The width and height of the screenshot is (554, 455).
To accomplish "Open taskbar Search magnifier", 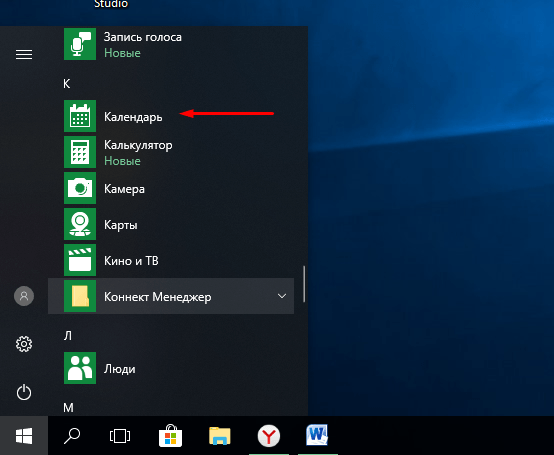I will coord(72,436).
